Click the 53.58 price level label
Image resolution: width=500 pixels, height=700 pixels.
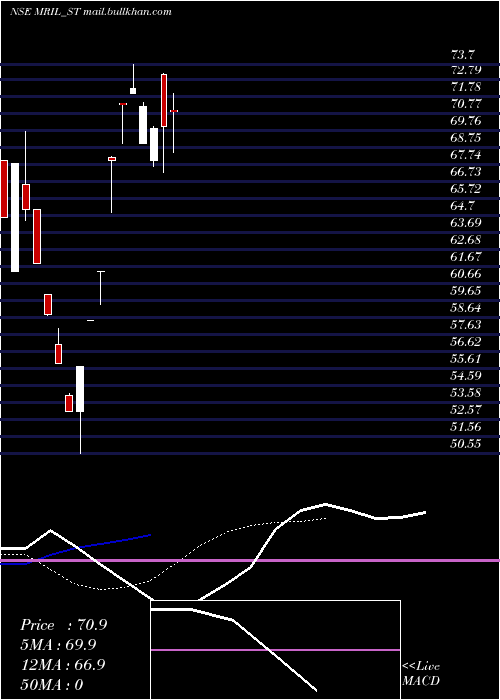click(466, 392)
